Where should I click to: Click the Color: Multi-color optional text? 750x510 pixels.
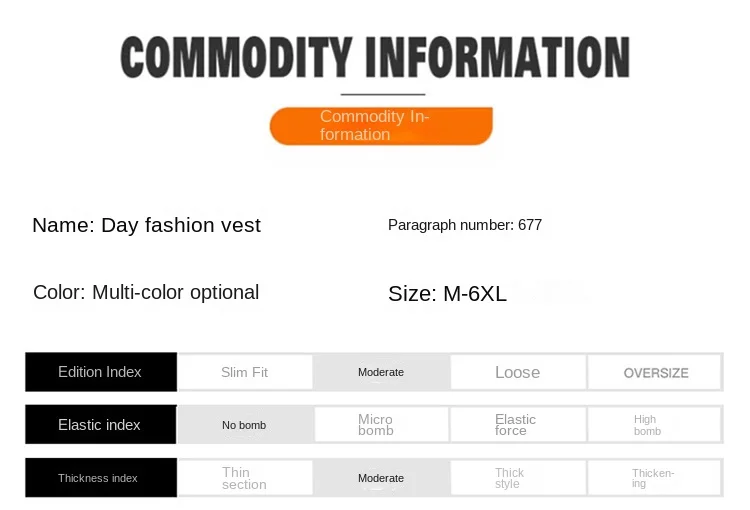146,292
